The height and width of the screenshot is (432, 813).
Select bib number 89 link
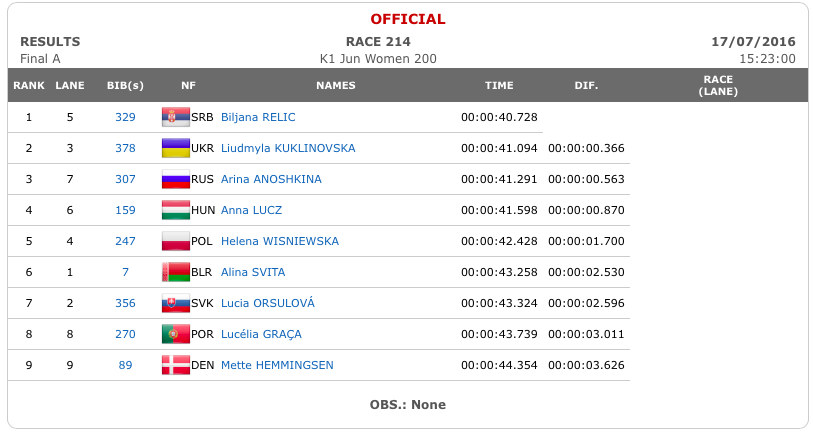tap(125, 365)
